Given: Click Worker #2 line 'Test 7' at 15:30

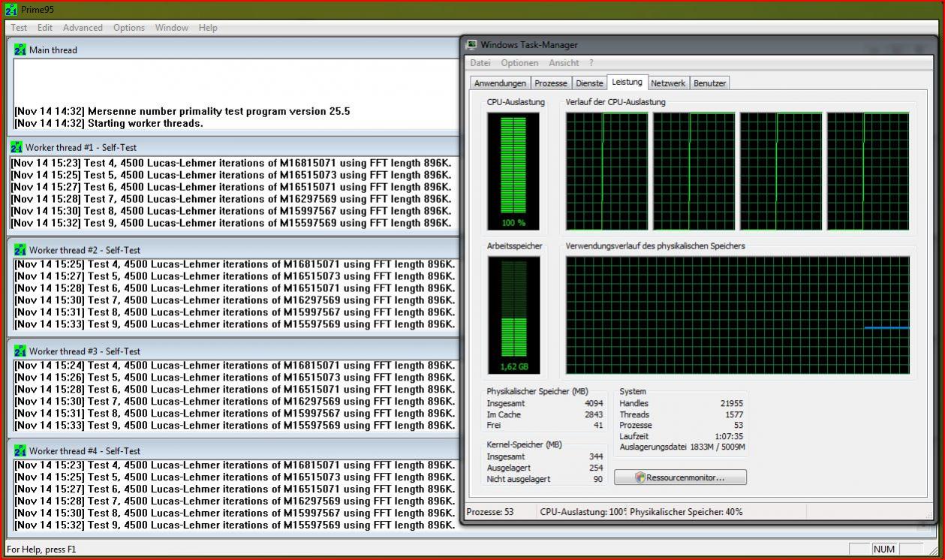Looking at the screenshot, I should [235, 300].
